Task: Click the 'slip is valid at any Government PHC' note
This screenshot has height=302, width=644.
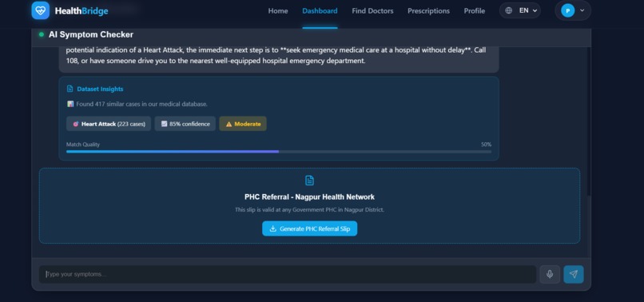Action: click(x=310, y=210)
